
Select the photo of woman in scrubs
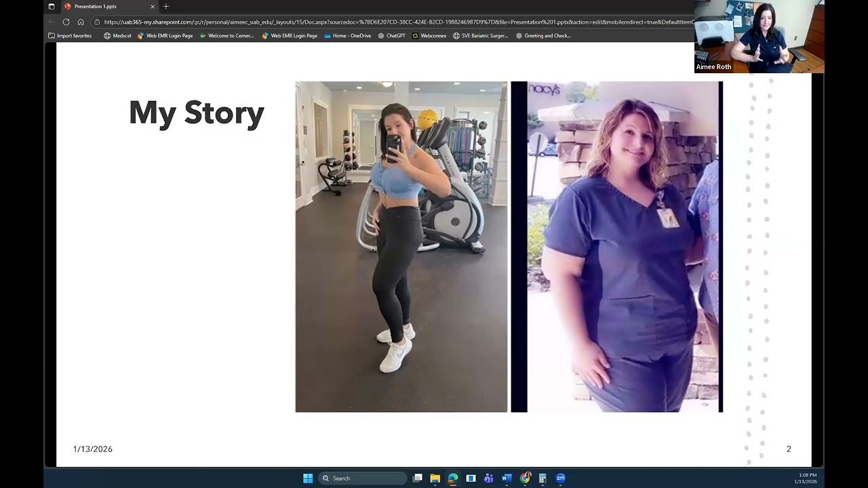coord(617,247)
